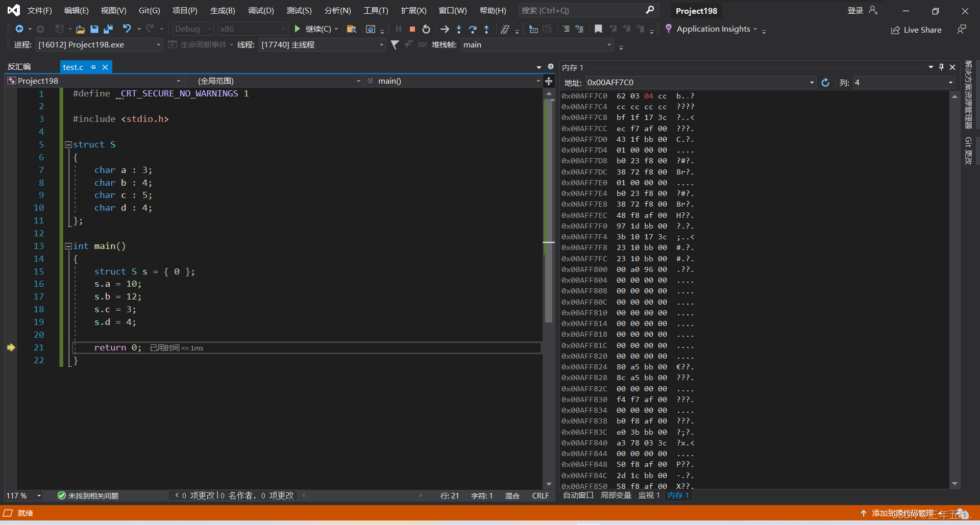
Task: Click the Application Insights label
Action: point(713,29)
